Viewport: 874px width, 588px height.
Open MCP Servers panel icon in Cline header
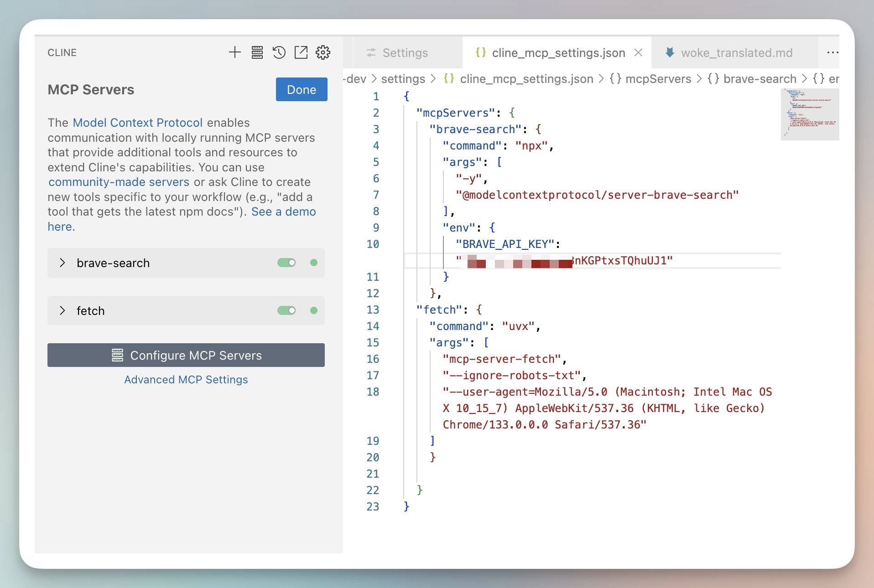point(257,52)
